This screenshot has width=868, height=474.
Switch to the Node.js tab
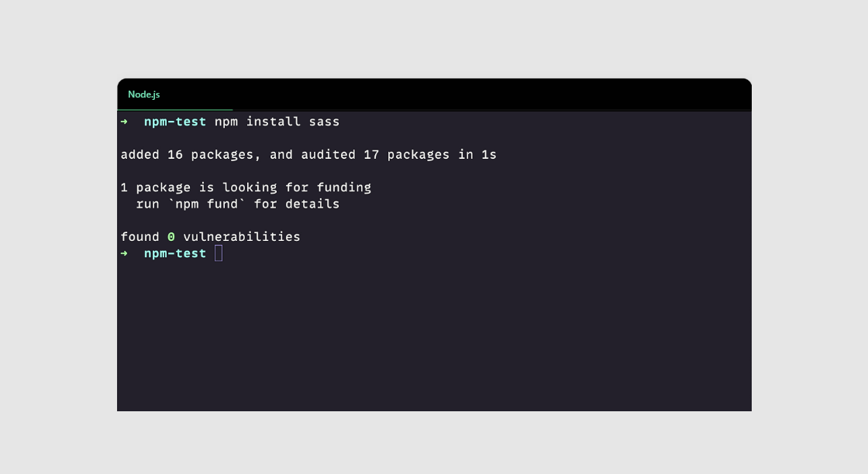(x=144, y=94)
